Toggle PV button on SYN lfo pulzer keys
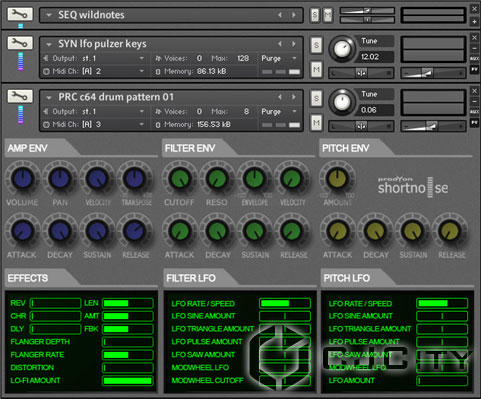 (x=474, y=69)
